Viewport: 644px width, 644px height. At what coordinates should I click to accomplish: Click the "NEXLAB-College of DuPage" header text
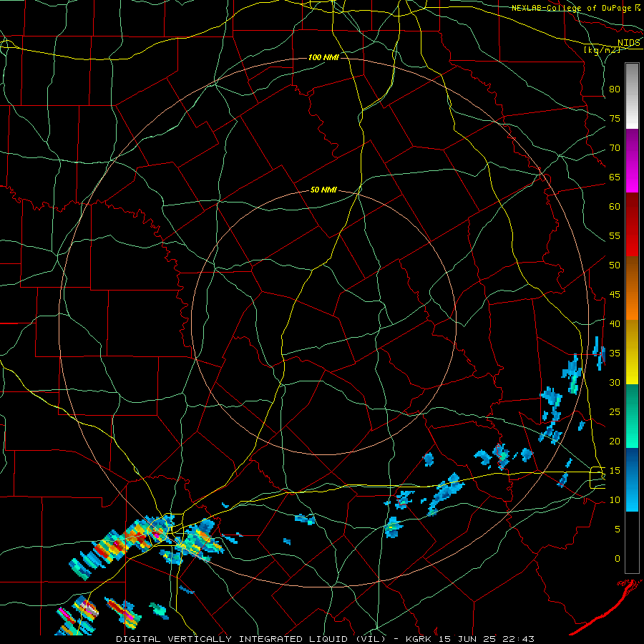tap(572, 8)
